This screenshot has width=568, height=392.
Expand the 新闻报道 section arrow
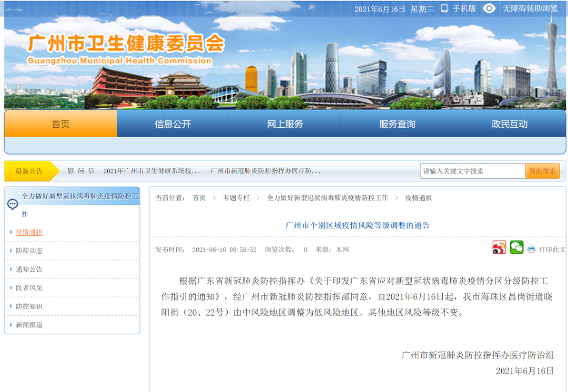click(12, 326)
